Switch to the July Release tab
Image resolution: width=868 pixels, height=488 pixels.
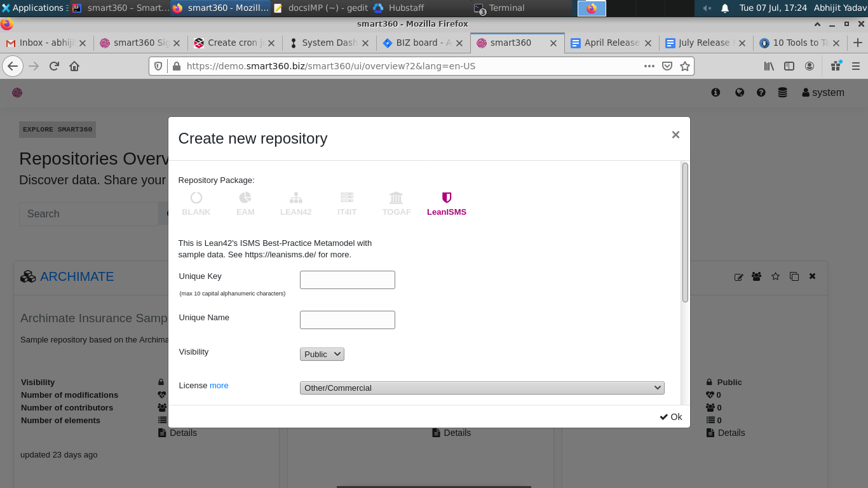[705, 43]
